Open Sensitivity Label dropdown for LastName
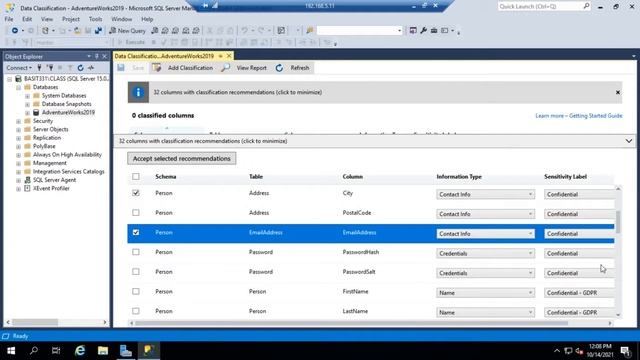The height and width of the screenshot is (360, 640). [x=579, y=312]
